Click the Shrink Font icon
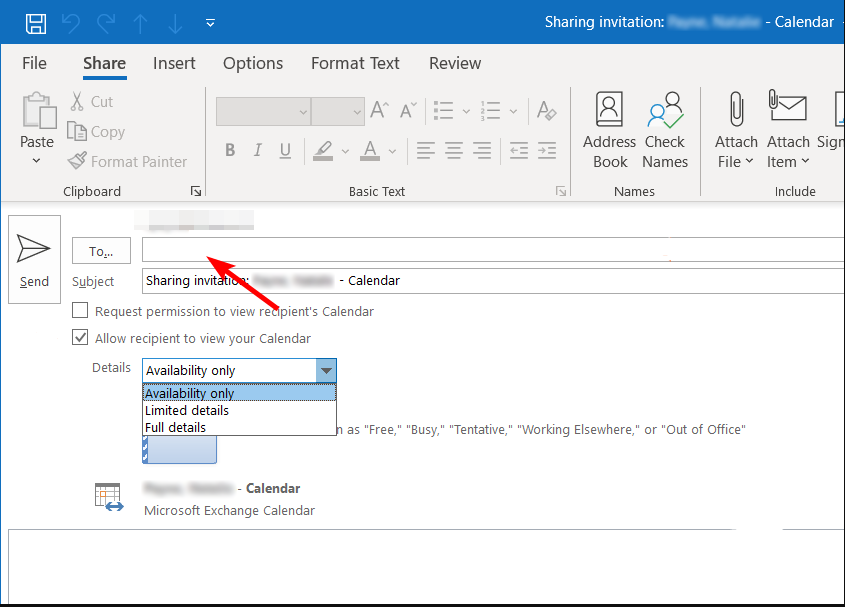Screen dimensions: 845x607 click(408, 111)
